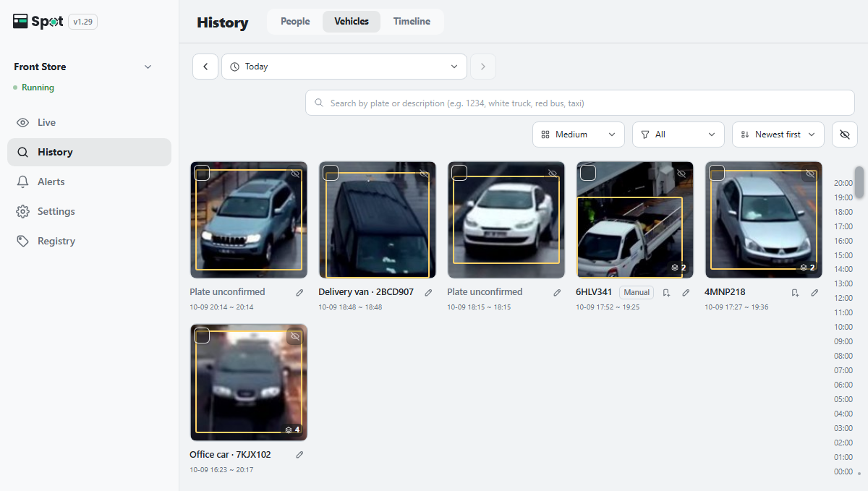Open Registry tag icon in sidebar
This screenshot has width=868, height=491.
pos(23,242)
